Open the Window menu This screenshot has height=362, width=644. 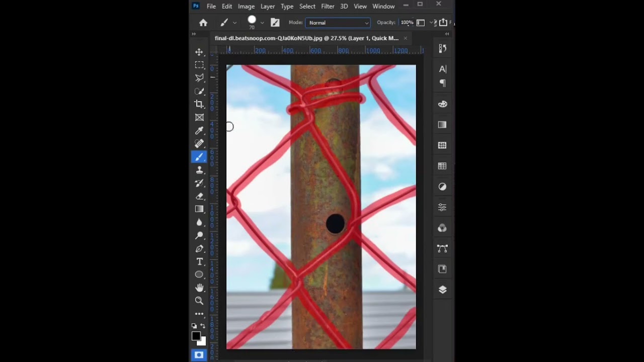coord(383,6)
